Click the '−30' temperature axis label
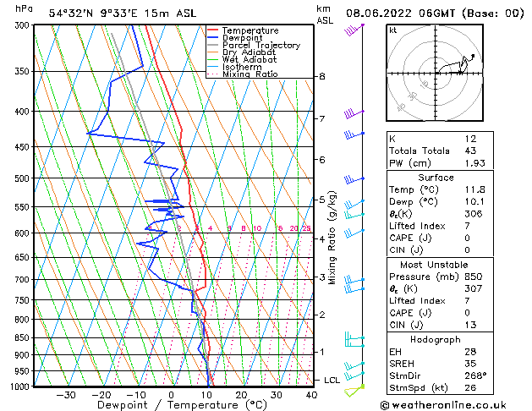 pos(65,395)
